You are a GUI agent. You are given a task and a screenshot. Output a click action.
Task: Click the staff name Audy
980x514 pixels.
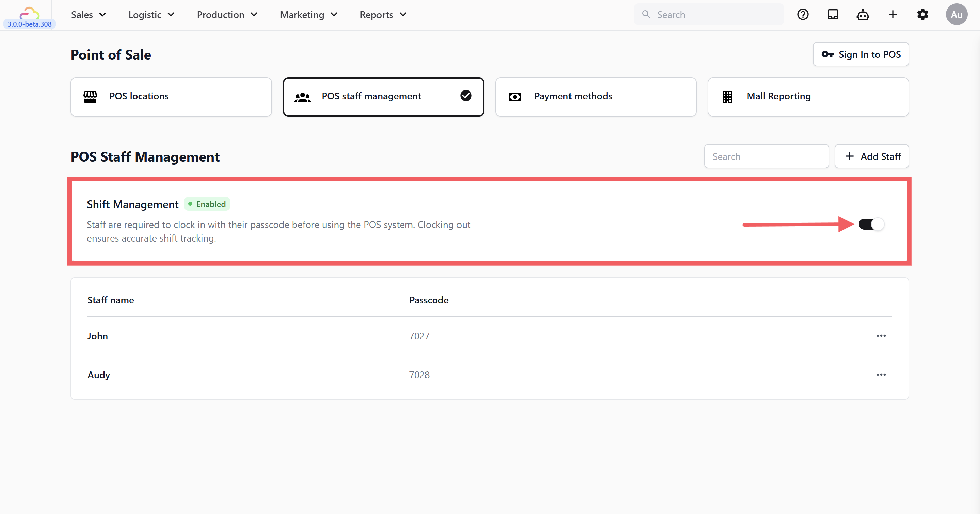[98, 375]
